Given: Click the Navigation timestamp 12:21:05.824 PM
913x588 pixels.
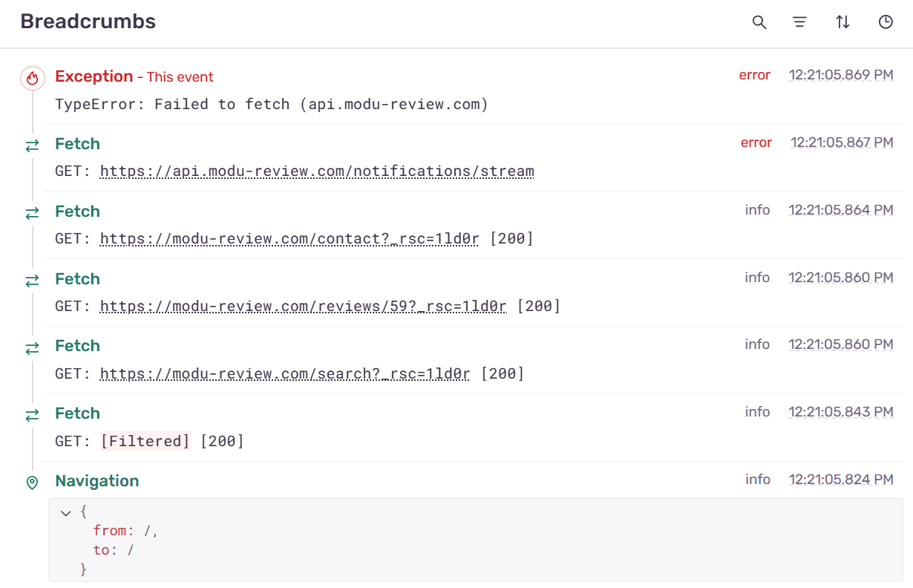Looking at the screenshot, I should [840, 480].
